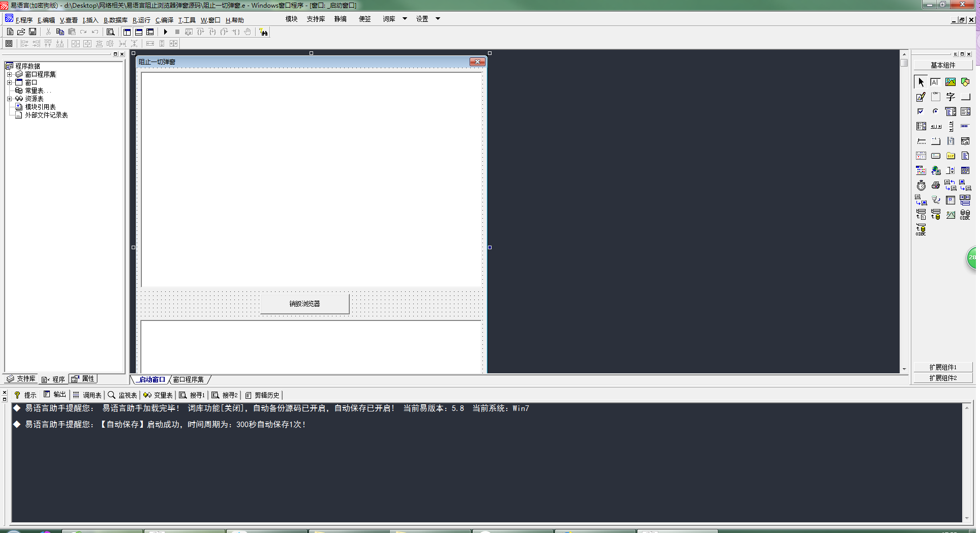Pick the shape box component icon
The width and height of the screenshot is (980, 533).
coord(965,82)
